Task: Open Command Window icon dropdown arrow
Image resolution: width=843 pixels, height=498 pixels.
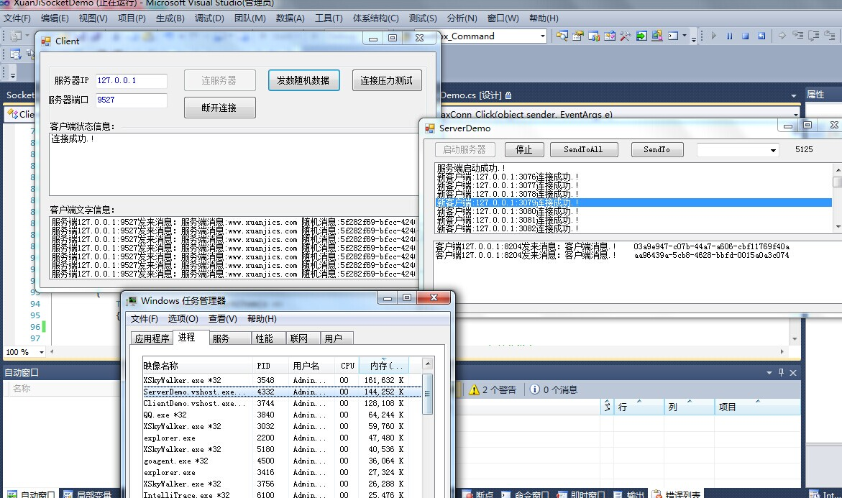Action: pos(684,36)
